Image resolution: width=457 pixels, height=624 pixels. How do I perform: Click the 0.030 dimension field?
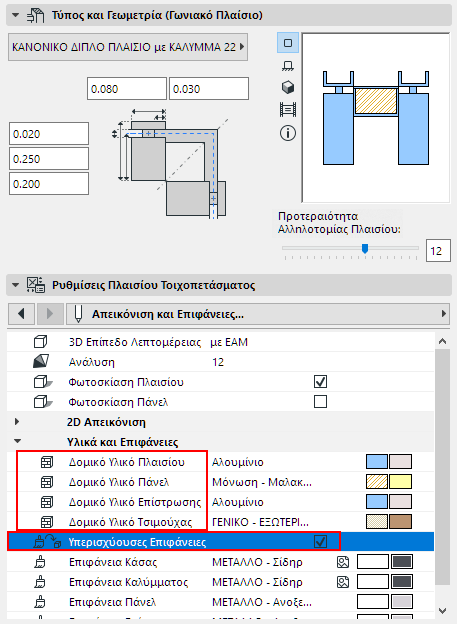209,89
